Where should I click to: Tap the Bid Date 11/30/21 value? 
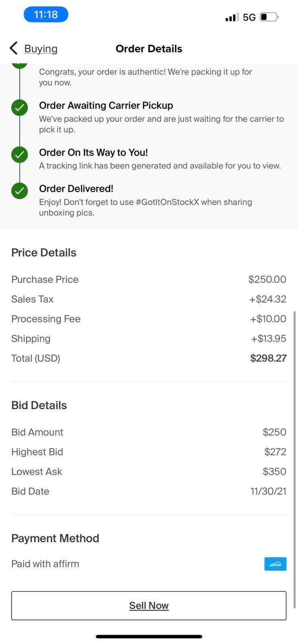(268, 491)
